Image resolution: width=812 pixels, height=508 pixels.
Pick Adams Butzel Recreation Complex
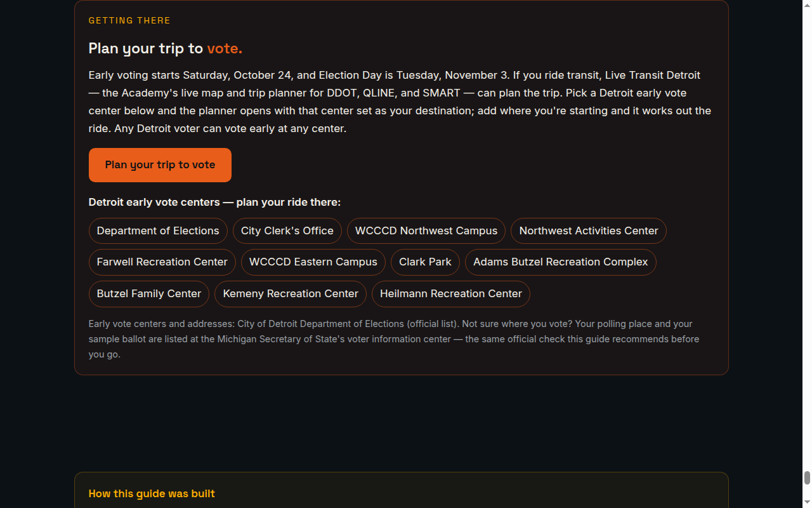(561, 262)
